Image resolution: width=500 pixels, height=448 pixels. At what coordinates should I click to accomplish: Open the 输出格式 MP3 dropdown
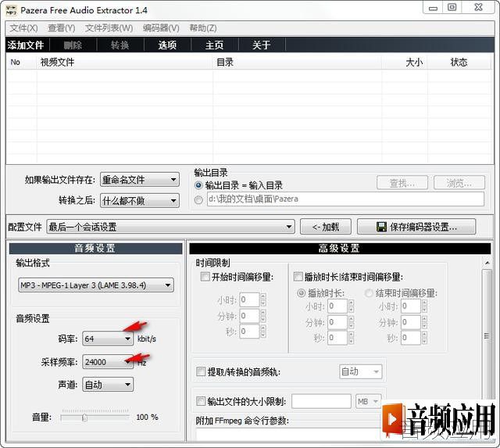pos(96,285)
